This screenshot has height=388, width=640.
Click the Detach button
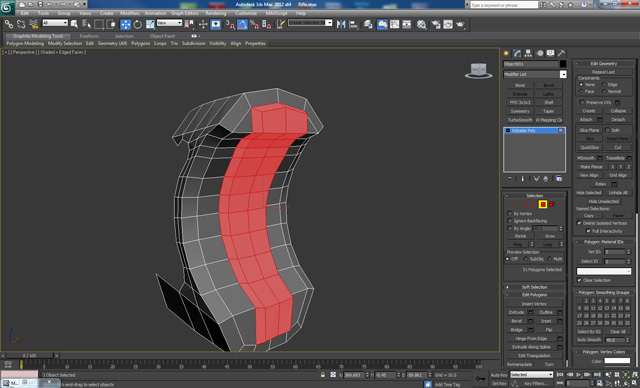(x=618, y=120)
